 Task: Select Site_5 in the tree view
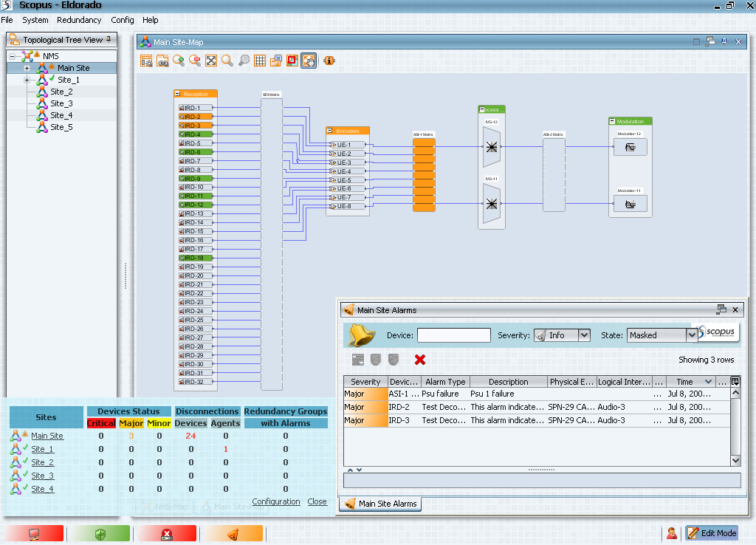[x=62, y=127]
